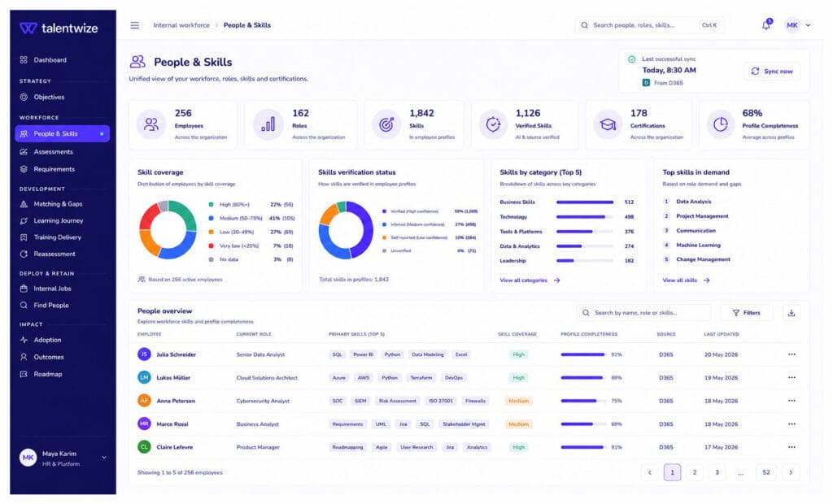
Task: Click the green High (80%+) legend swatch
Action: pyautogui.click(x=211, y=205)
